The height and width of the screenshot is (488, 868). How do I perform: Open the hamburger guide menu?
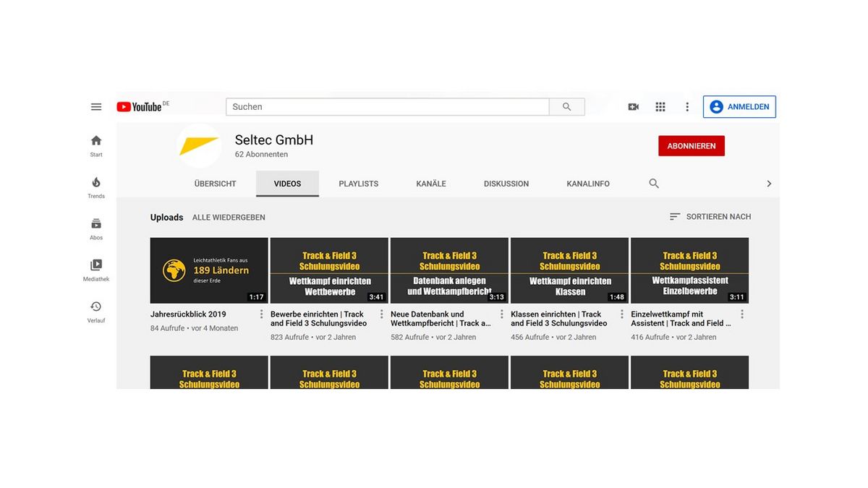click(x=96, y=107)
